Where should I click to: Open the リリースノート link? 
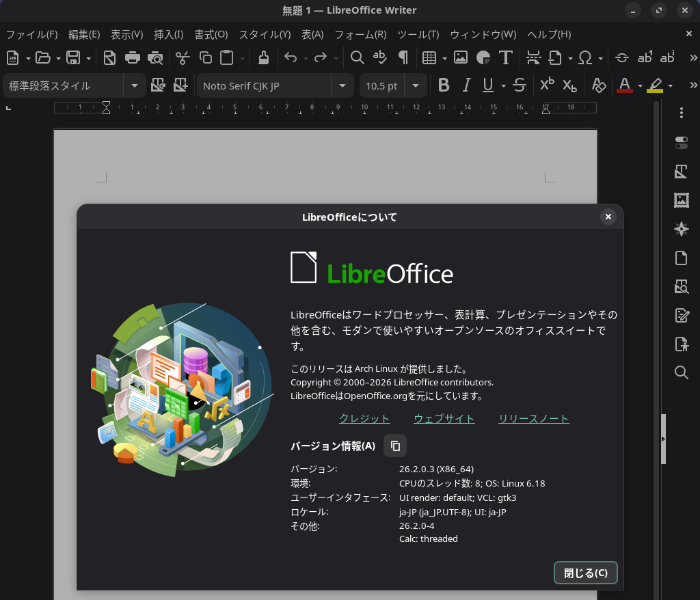[533, 419]
